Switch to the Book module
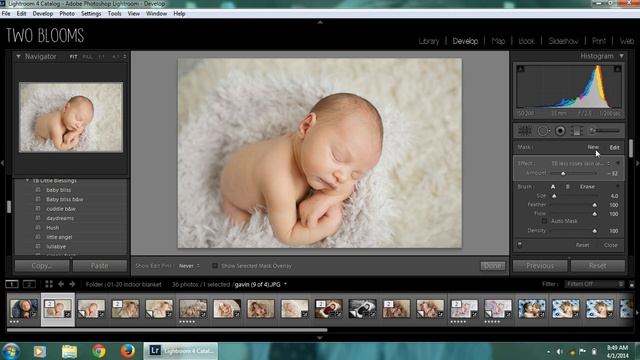This screenshot has height=360, width=640. point(527,41)
